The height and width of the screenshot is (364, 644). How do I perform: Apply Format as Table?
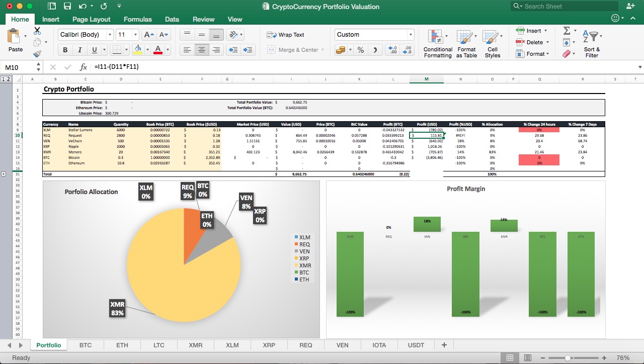pyautogui.click(x=466, y=44)
